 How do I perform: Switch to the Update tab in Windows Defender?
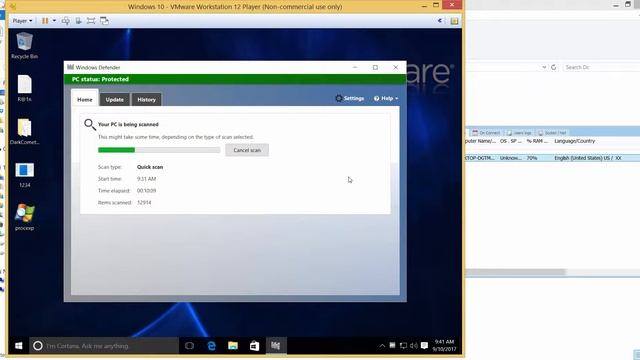coord(114,100)
